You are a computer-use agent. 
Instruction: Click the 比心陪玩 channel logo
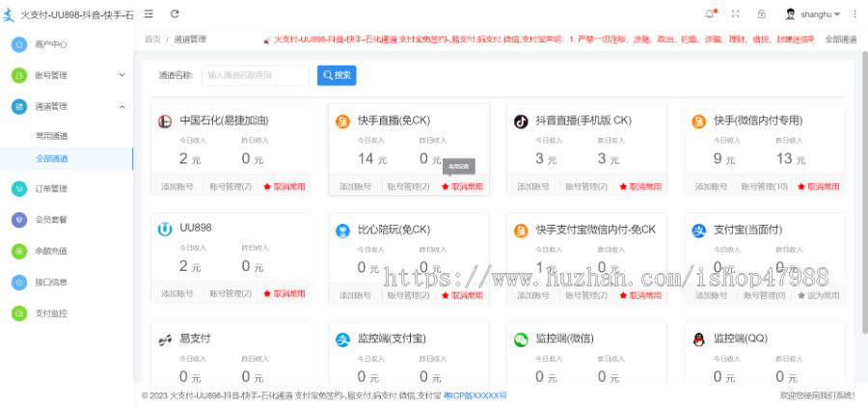click(x=342, y=231)
